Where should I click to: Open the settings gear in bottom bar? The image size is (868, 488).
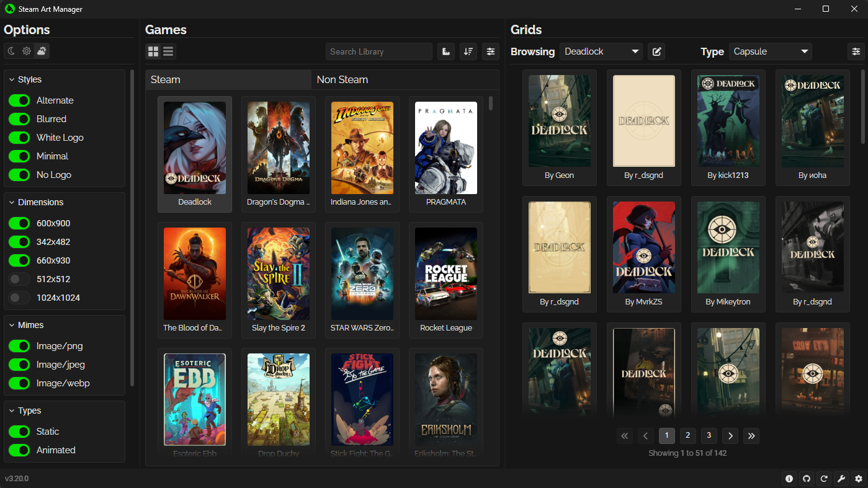tap(859, 479)
